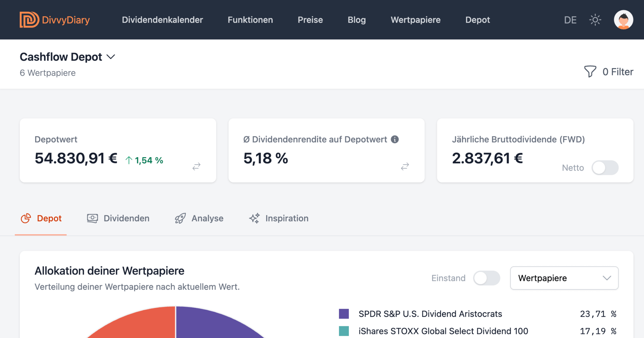Click purple swatch for SPDR Dividend Aristocrats

(x=344, y=314)
